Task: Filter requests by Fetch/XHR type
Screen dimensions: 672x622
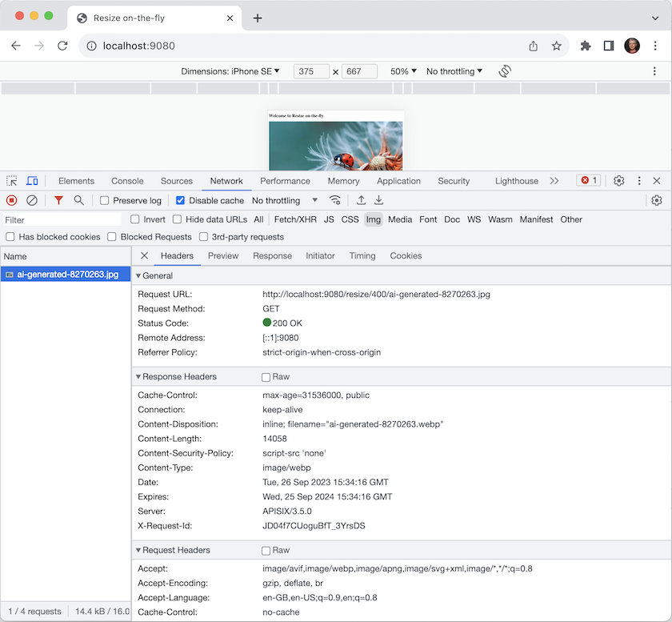Action: 295,219
